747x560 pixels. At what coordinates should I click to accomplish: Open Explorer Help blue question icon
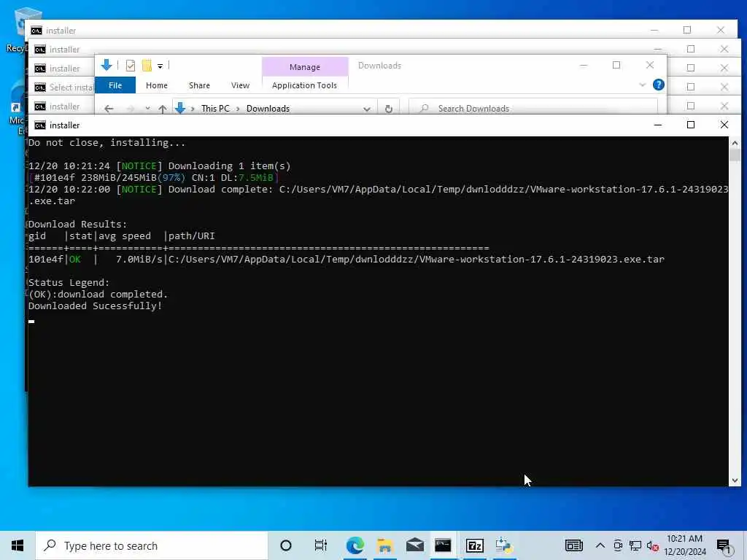point(659,85)
